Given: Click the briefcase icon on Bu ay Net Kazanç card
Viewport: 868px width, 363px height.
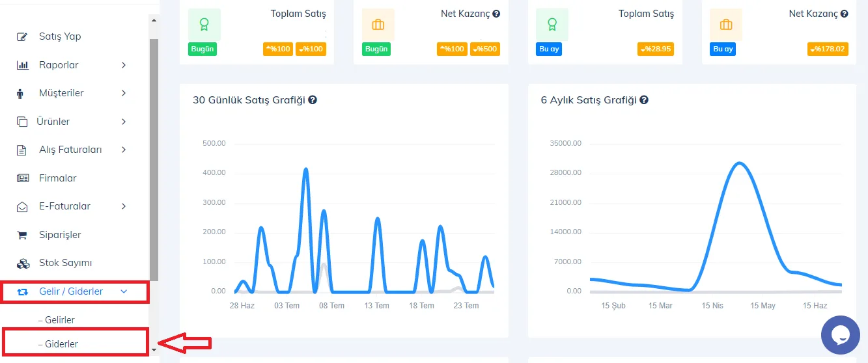Looking at the screenshot, I should (x=726, y=25).
